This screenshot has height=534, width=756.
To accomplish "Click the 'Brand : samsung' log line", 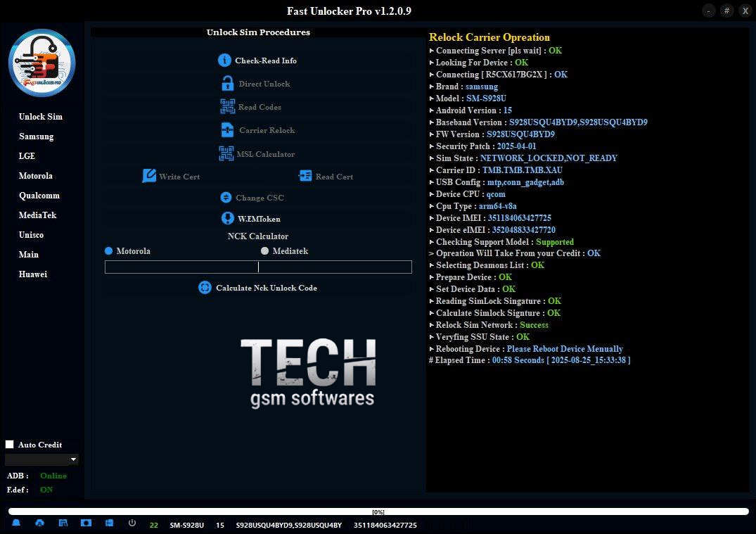I will [x=463, y=87].
